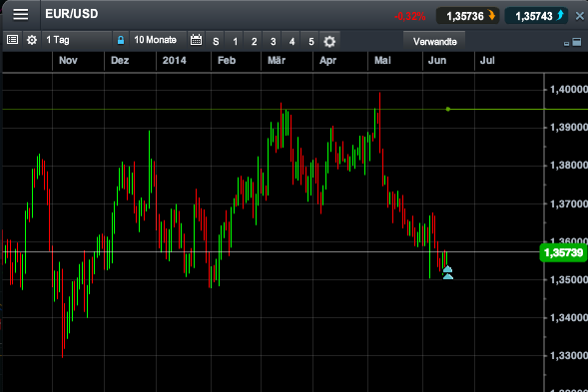This screenshot has width=588, height=392.
Task: Toggle the blue lock icon
Action: click(121, 40)
